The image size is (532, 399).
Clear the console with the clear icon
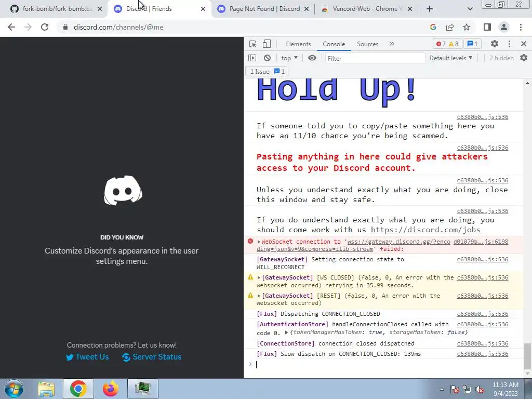[268, 58]
